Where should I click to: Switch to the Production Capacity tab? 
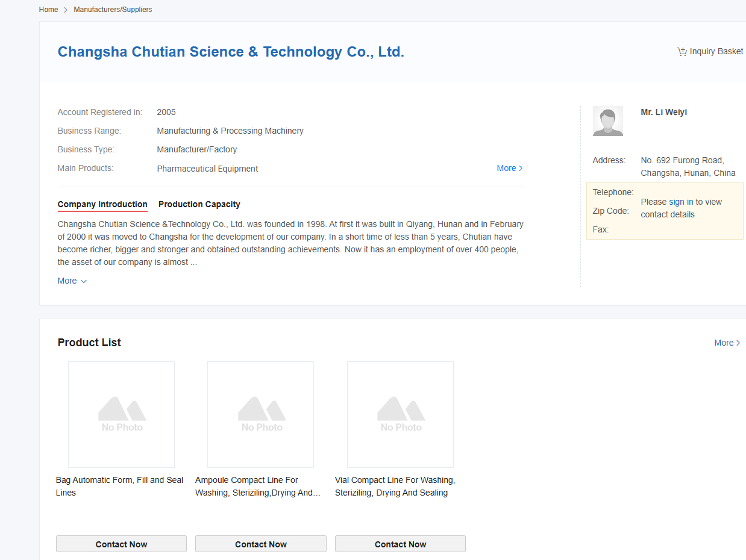click(199, 204)
